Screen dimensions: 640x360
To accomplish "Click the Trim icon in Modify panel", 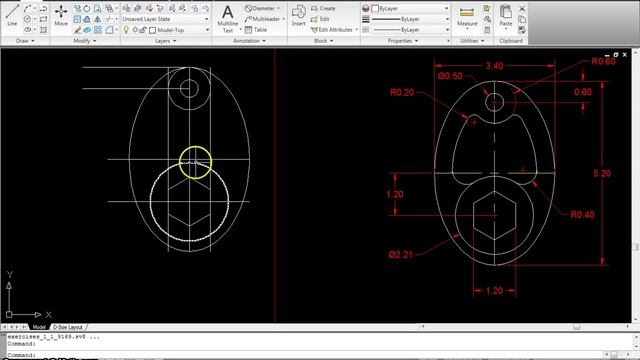I will coord(109,19).
